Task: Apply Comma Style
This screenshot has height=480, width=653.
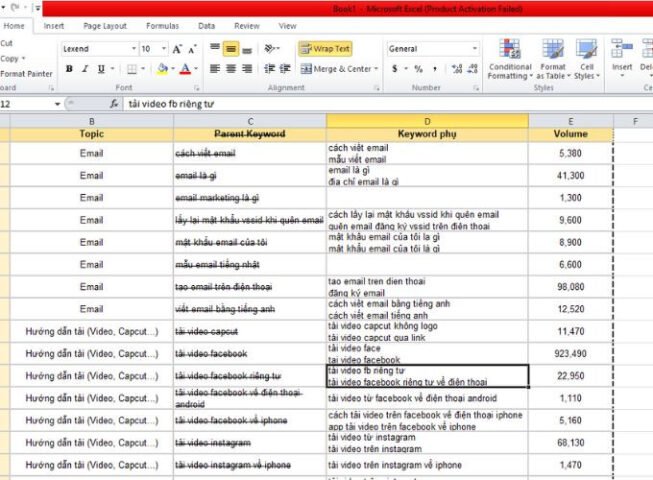Action: point(435,69)
